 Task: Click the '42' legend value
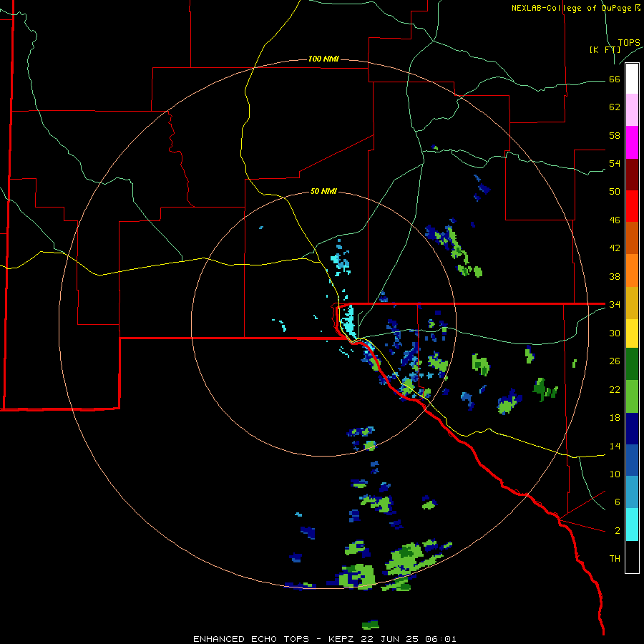(615, 248)
